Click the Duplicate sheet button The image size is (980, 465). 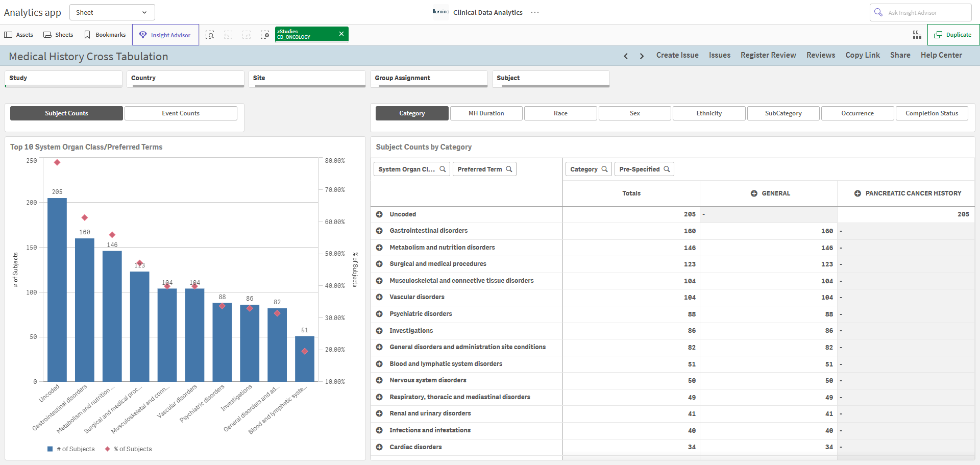coord(953,35)
